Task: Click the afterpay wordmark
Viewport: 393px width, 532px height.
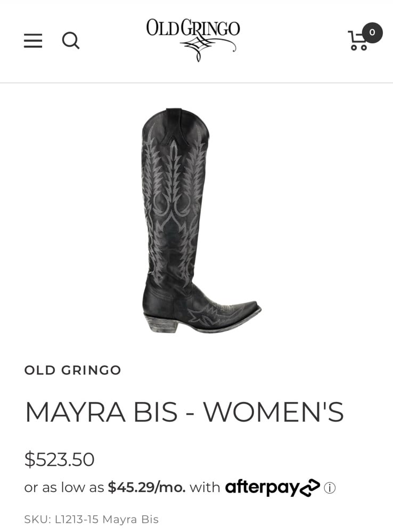Action: point(263,488)
